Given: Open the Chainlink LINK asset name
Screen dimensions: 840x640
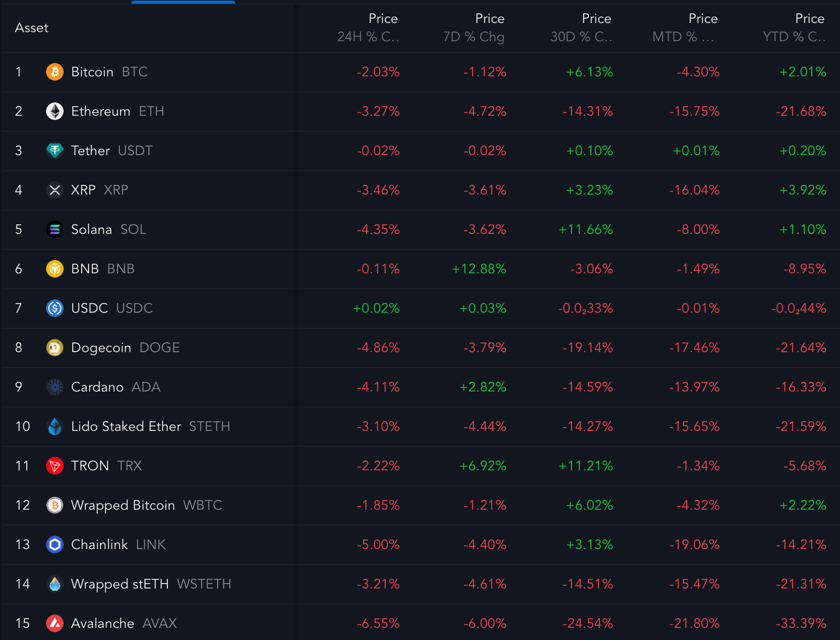Looking at the screenshot, I should click(x=118, y=545).
